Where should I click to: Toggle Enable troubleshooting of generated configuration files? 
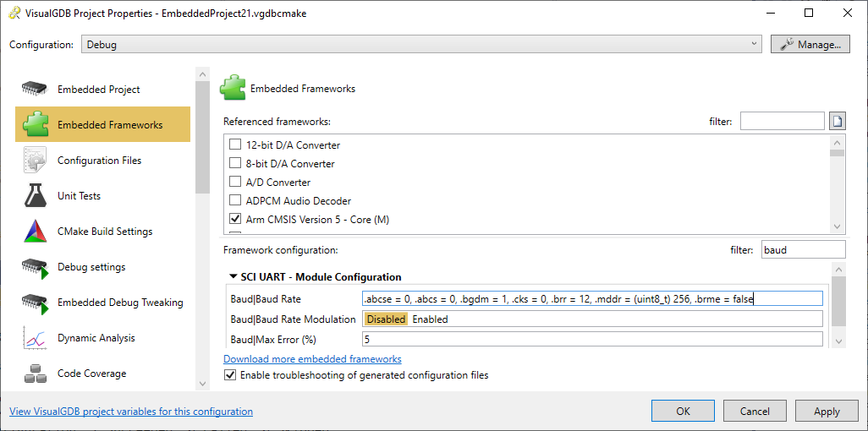click(229, 375)
